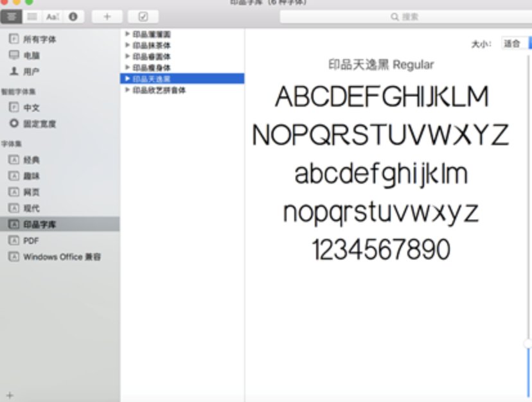Toggle enable/disable font checkbox button
This screenshot has width=532, height=402.
coord(143,17)
